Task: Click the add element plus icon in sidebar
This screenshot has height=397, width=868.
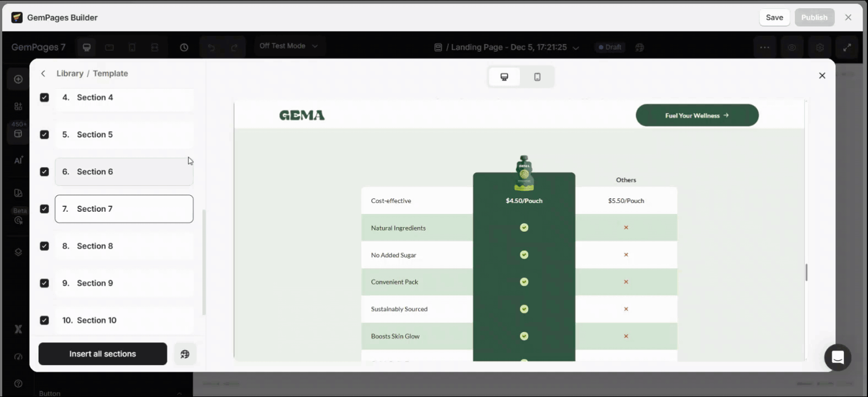Action: 18,79
